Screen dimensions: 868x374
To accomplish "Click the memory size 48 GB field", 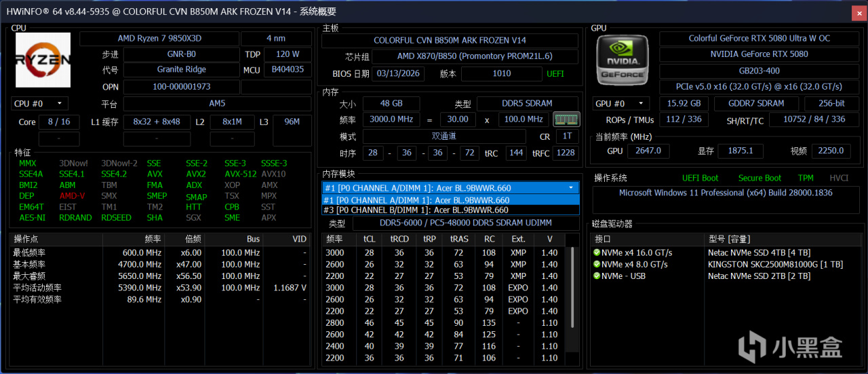I will (391, 103).
